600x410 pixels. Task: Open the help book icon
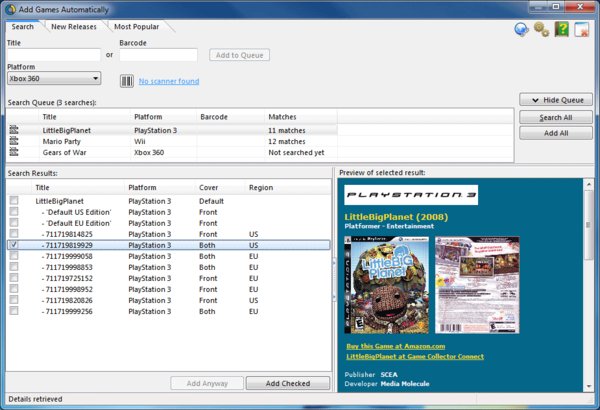point(561,29)
